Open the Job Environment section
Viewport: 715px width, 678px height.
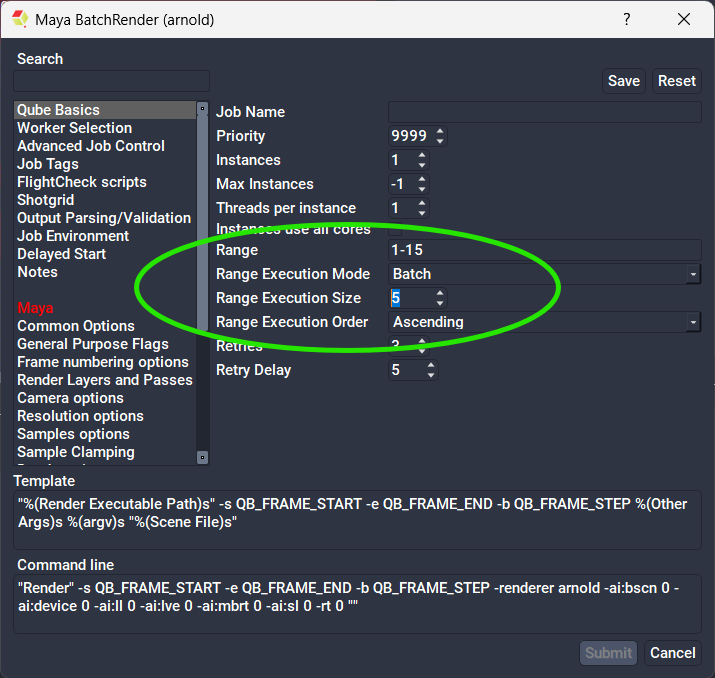point(73,236)
